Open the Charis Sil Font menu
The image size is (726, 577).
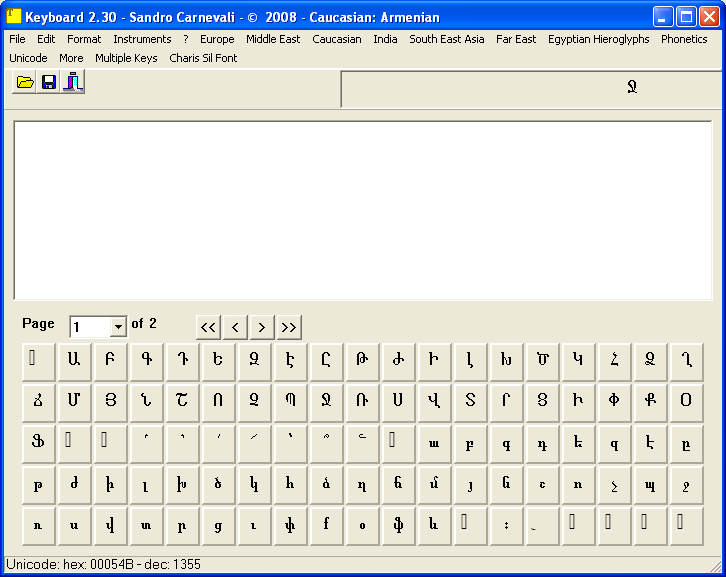click(203, 58)
